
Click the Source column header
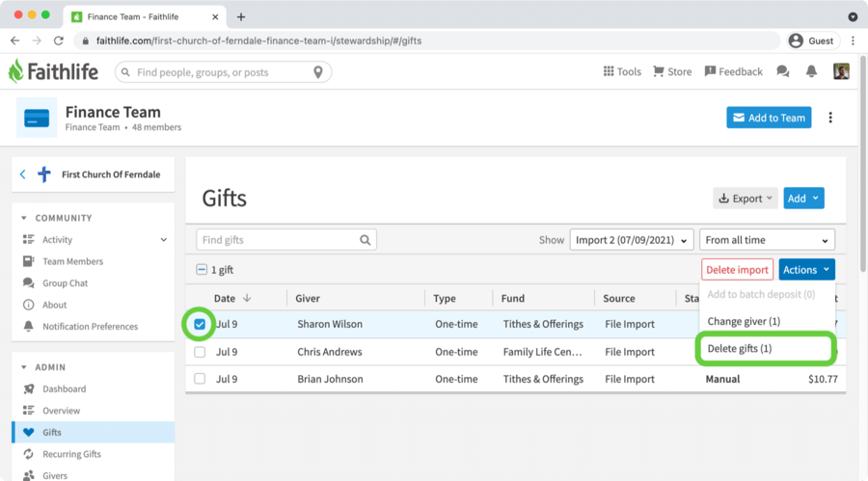click(x=619, y=299)
